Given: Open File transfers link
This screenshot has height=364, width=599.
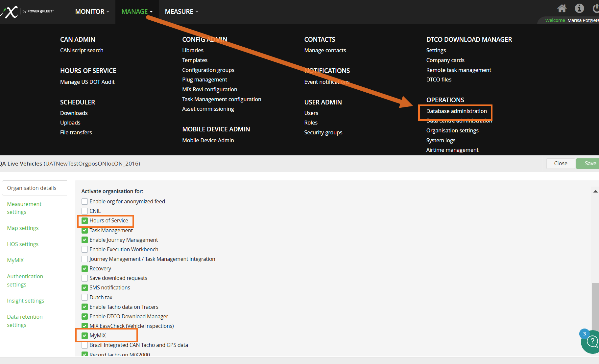Looking at the screenshot, I should point(76,132).
